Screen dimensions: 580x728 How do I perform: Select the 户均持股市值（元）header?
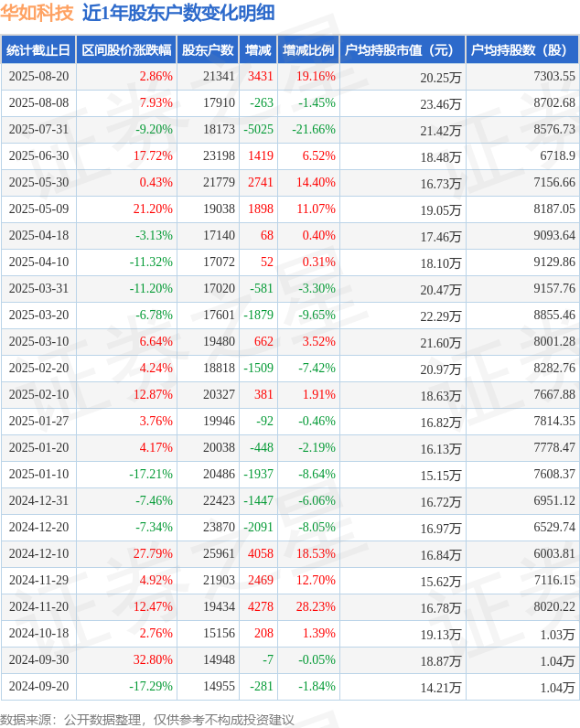tap(403, 49)
